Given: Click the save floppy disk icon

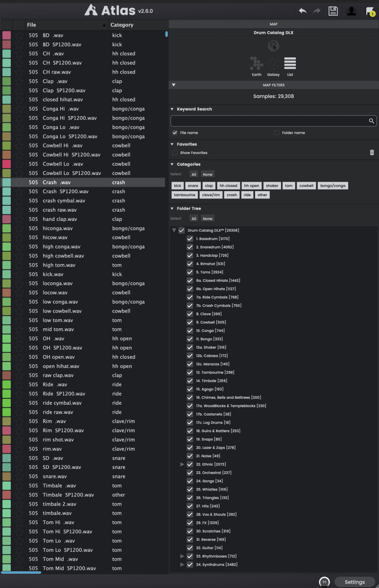Looking at the screenshot, I should pyautogui.click(x=333, y=11).
